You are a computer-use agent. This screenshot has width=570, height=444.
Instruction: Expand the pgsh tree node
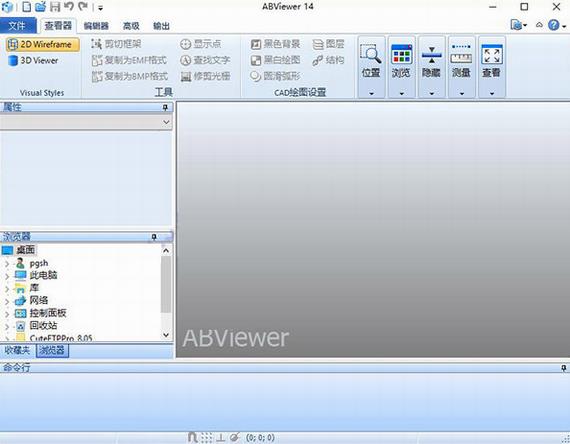(7, 264)
